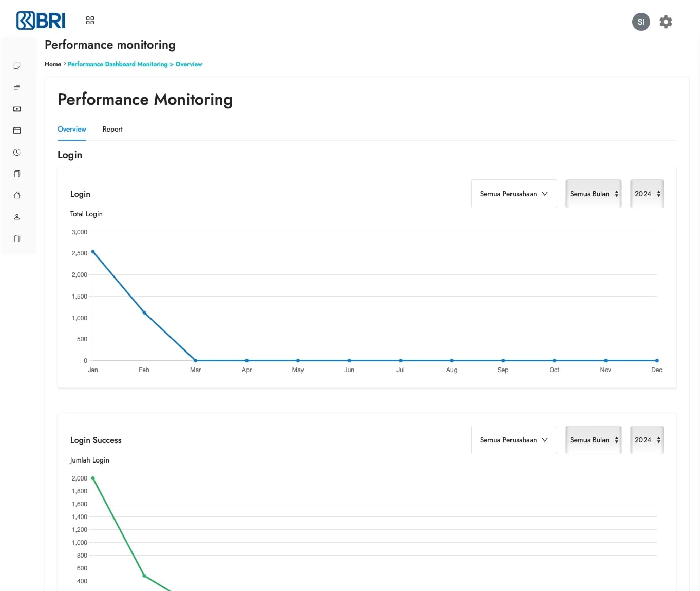
Task: Click the text lines sidebar icon
Action: click(x=17, y=87)
